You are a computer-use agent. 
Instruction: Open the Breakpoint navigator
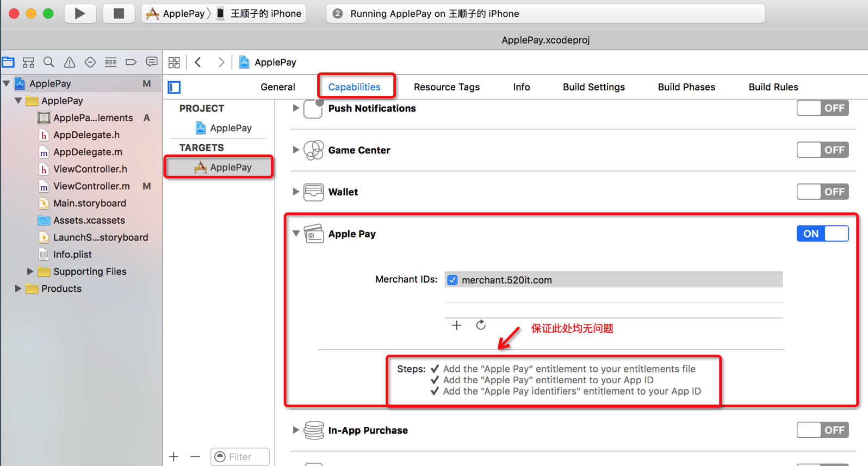coord(131,62)
